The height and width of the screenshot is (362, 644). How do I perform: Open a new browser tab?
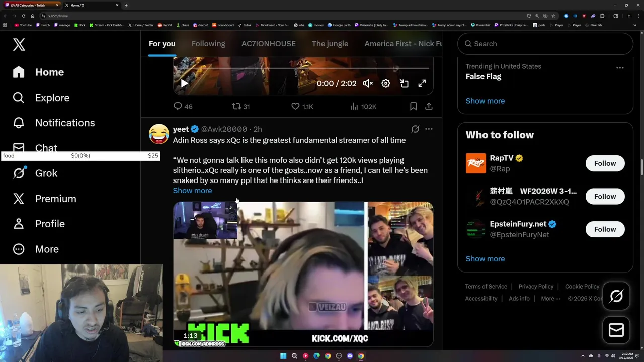click(x=126, y=5)
